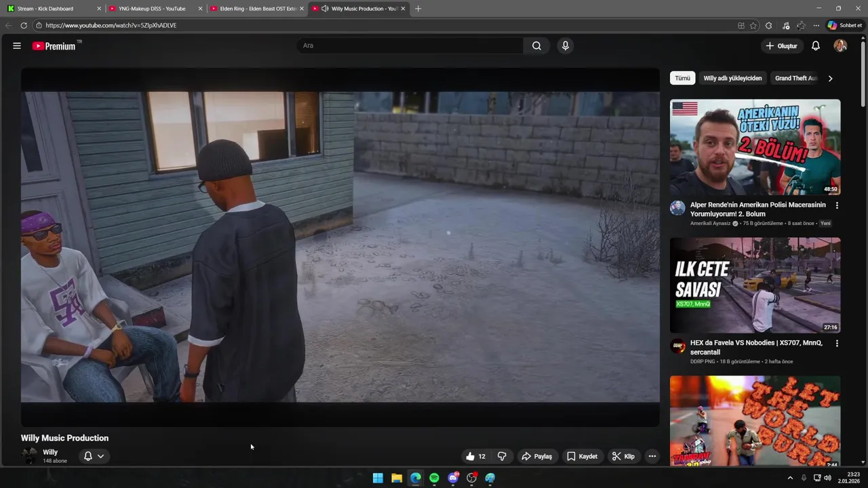Open the Amerikanın Öteki Yüzü thumbnail

[755, 148]
